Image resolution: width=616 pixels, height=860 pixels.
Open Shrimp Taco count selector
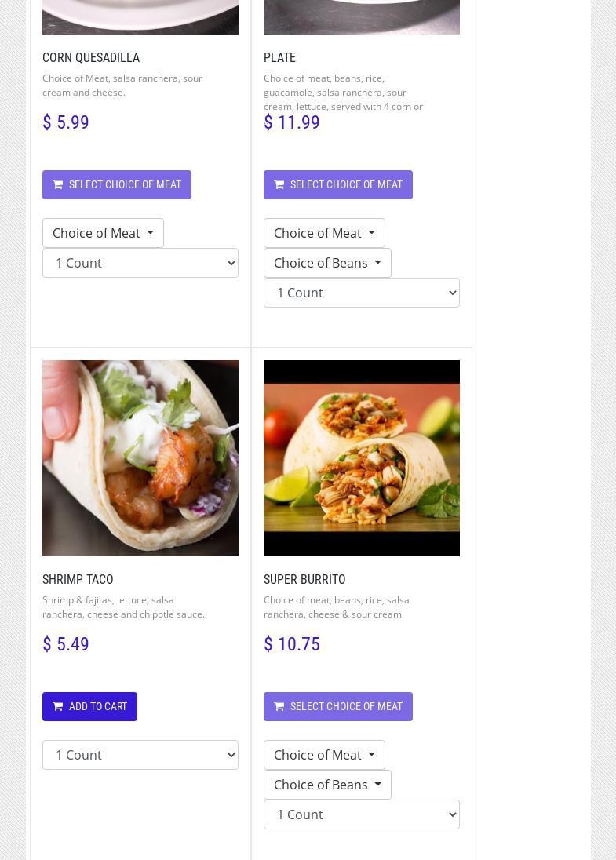click(x=140, y=755)
